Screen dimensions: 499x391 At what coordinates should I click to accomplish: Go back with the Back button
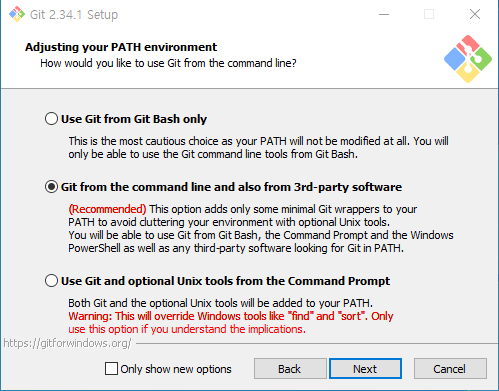point(290,369)
